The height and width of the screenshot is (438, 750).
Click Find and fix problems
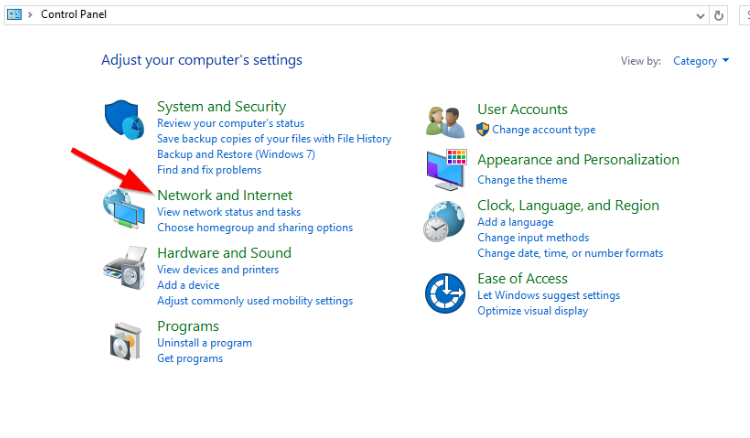[209, 170]
